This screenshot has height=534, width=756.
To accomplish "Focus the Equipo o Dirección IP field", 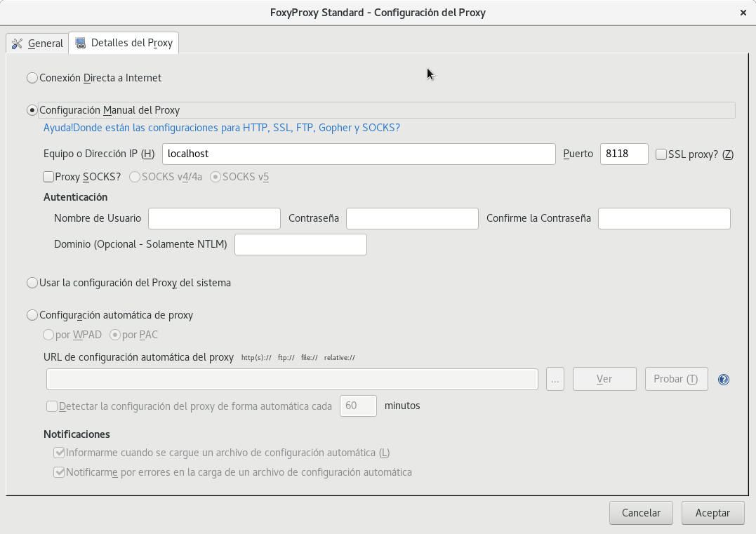I will pos(359,154).
